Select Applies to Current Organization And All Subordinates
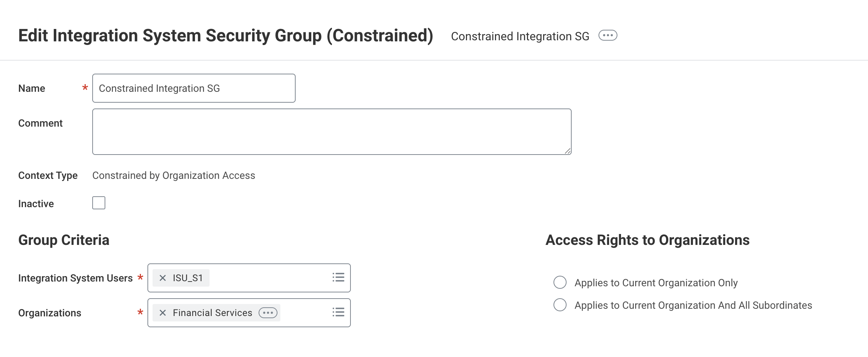The height and width of the screenshot is (357, 868). point(560,305)
